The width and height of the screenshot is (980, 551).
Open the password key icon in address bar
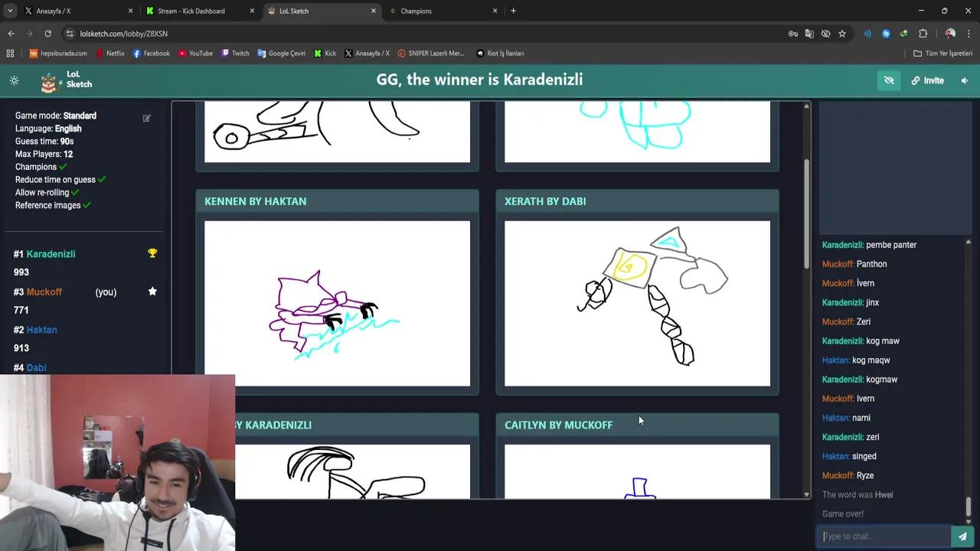pyautogui.click(x=793, y=34)
